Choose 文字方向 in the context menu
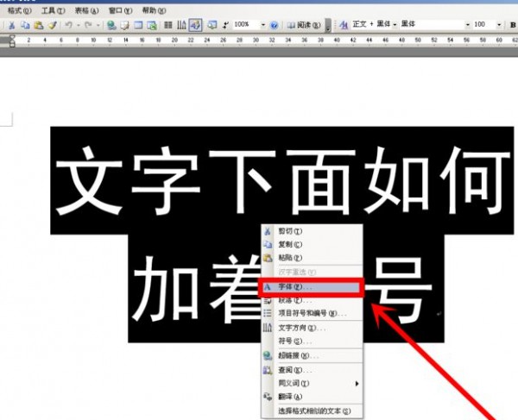This screenshot has width=518, height=420. click(x=312, y=328)
